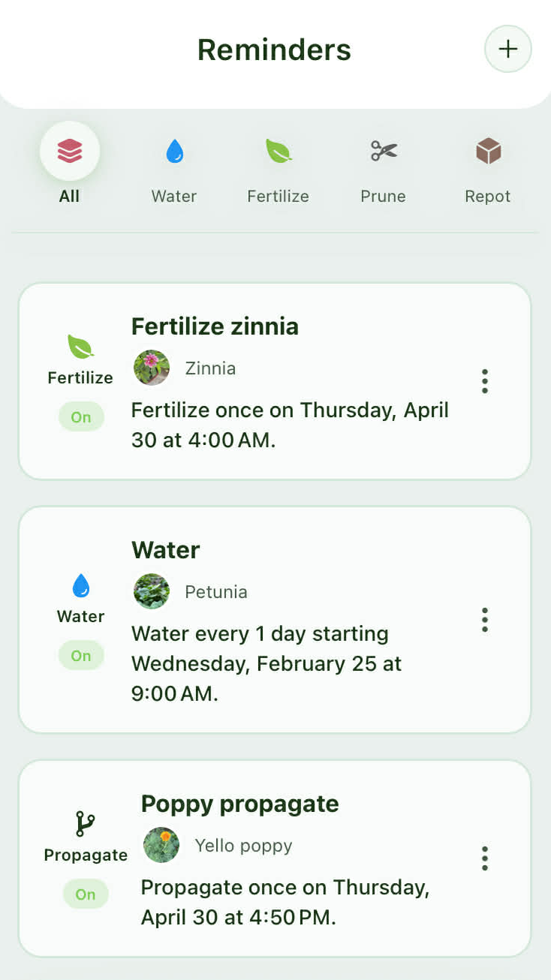Open the Fertilize zinnia reminder title

point(215,326)
